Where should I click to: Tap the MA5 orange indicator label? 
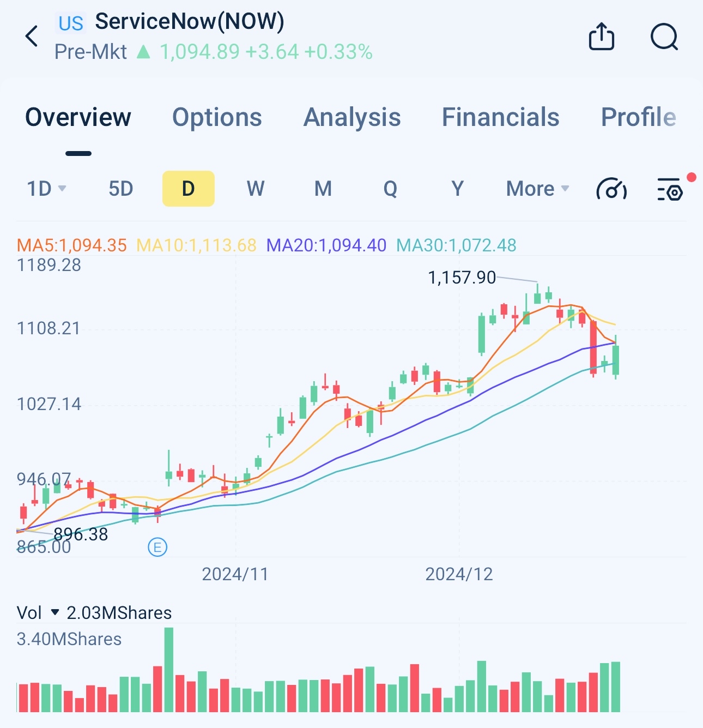pyautogui.click(x=72, y=245)
